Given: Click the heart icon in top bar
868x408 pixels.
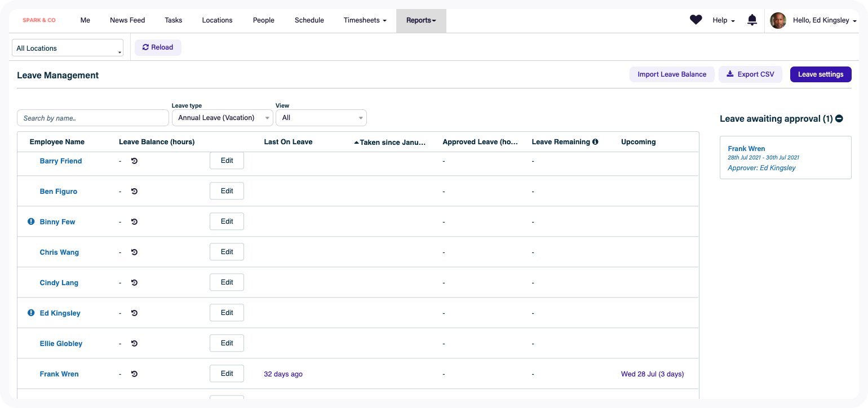Looking at the screenshot, I should (x=696, y=20).
